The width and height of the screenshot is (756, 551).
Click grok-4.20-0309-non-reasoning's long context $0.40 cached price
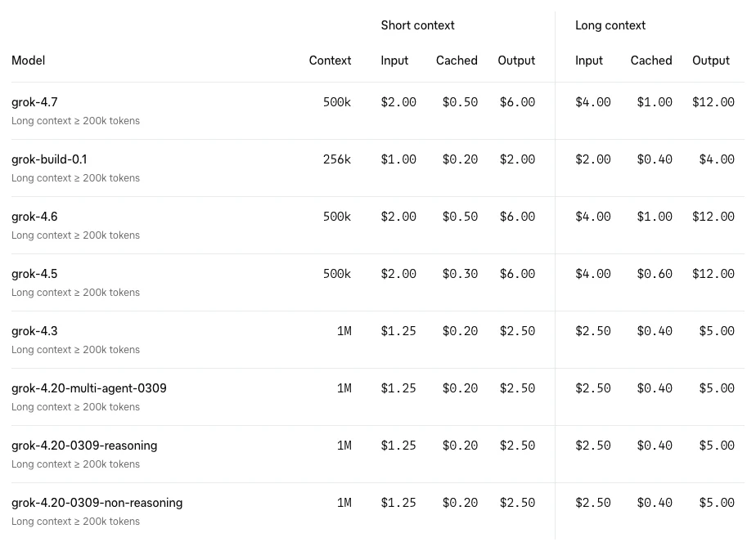click(x=655, y=503)
